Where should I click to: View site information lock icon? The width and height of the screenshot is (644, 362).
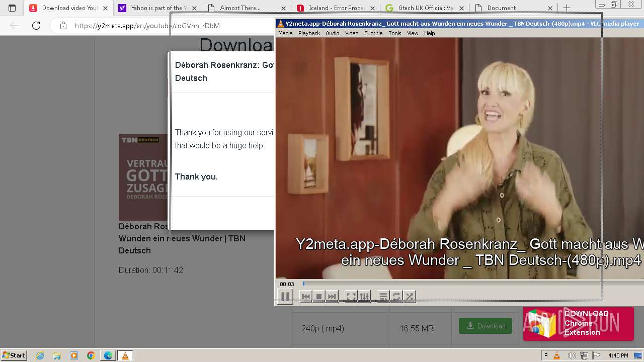[x=63, y=26]
